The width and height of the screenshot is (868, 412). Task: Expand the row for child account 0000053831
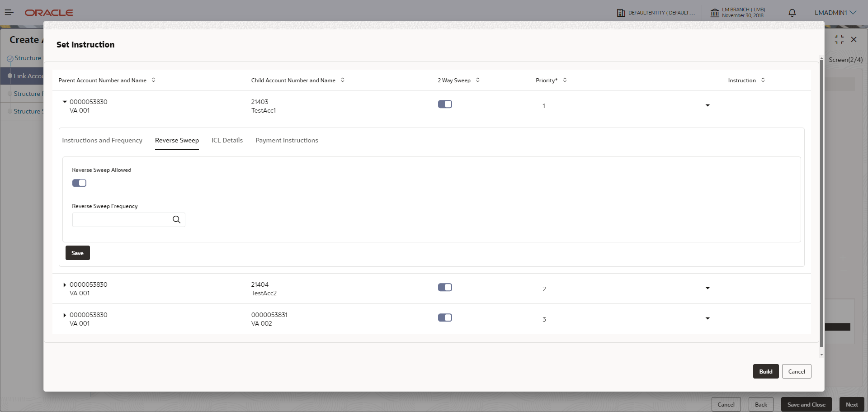[65, 315]
